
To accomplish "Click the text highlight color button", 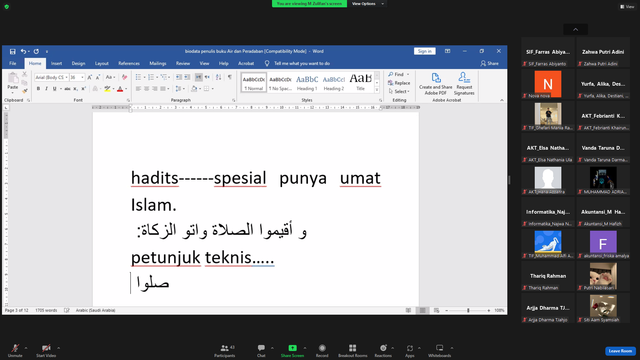I will pos(107,89).
